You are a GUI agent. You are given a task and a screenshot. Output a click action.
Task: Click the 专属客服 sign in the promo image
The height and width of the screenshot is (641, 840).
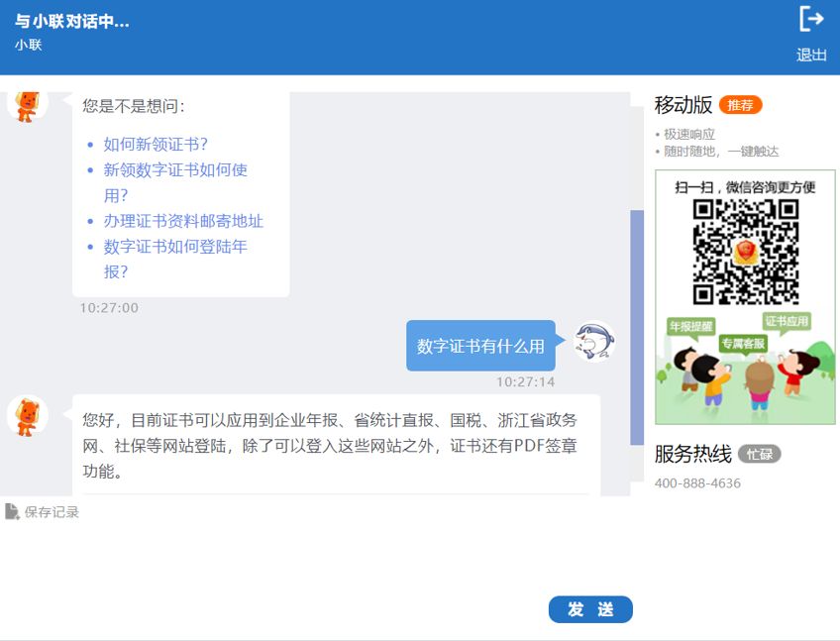(x=743, y=343)
